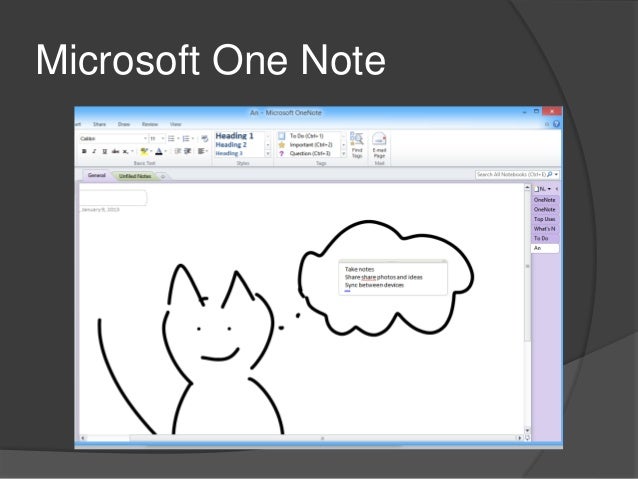Image resolution: width=638 pixels, height=479 pixels.
Task: Decrease the paragraph indent
Action: pos(177,151)
